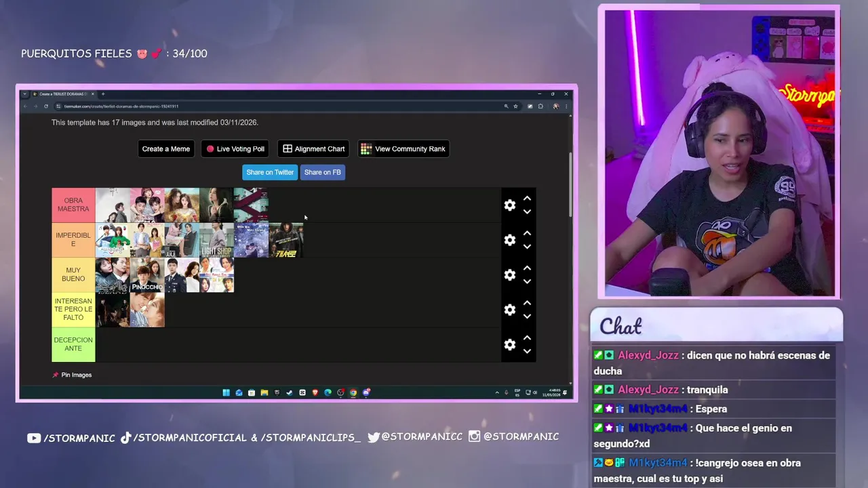Open settings gear for MUY BUENO tier
The image size is (868, 488).
click(510, 274)
